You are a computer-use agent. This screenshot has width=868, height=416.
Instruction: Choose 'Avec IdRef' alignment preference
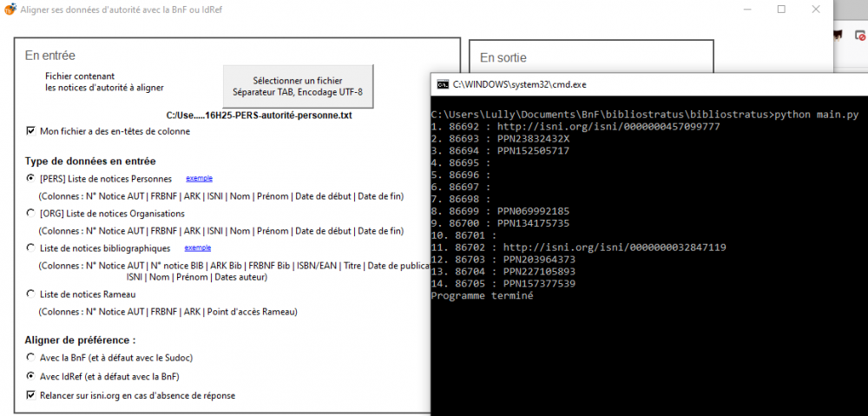(x=31, y=376)
